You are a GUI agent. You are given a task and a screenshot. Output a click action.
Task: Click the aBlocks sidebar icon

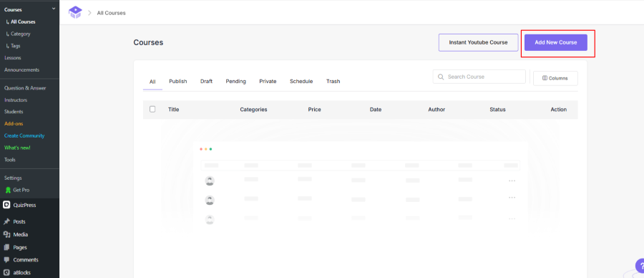point(6,272)
